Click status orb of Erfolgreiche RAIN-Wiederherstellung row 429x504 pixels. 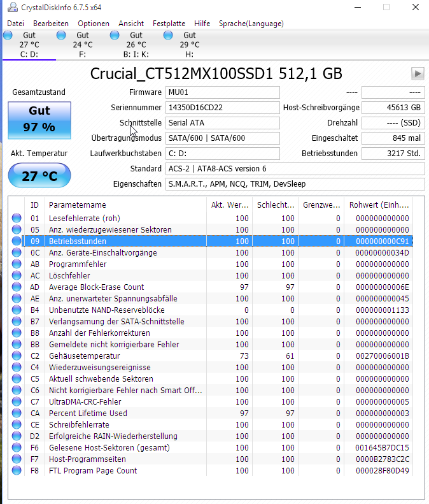coord(17,436)
